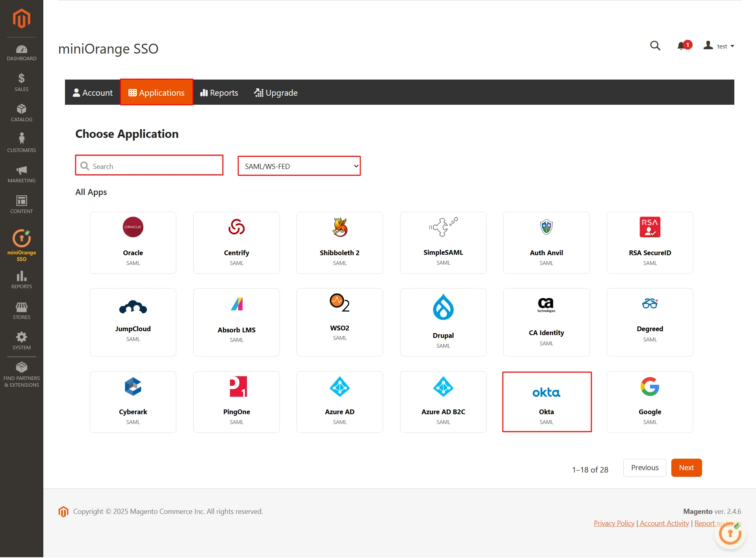Click Next to view more apps

[686, 468]
